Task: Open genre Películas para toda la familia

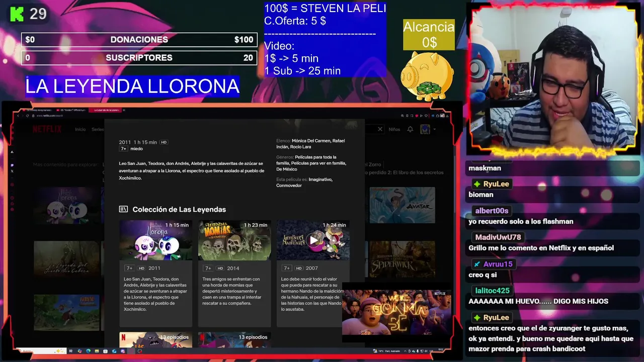Action: pos(311,160)
